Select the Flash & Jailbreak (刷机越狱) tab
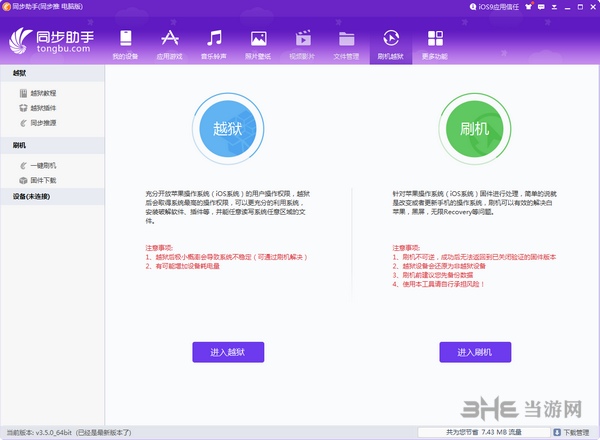600x440 pixels. click(391, 45)
